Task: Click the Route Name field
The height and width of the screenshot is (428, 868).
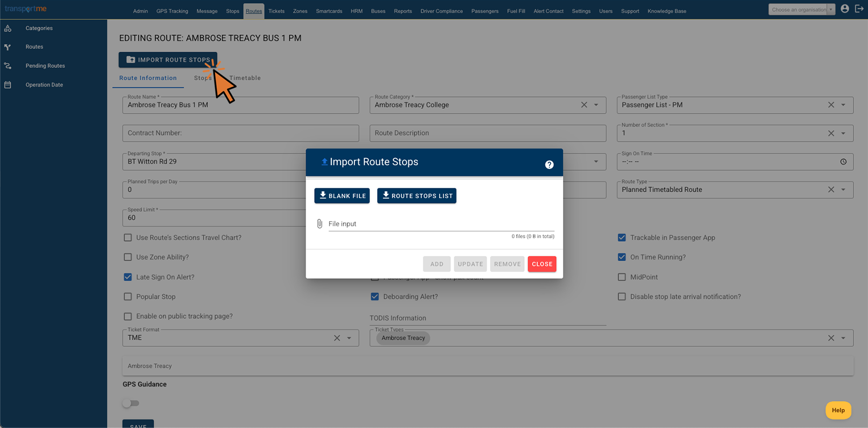Action: coord(241,105)
